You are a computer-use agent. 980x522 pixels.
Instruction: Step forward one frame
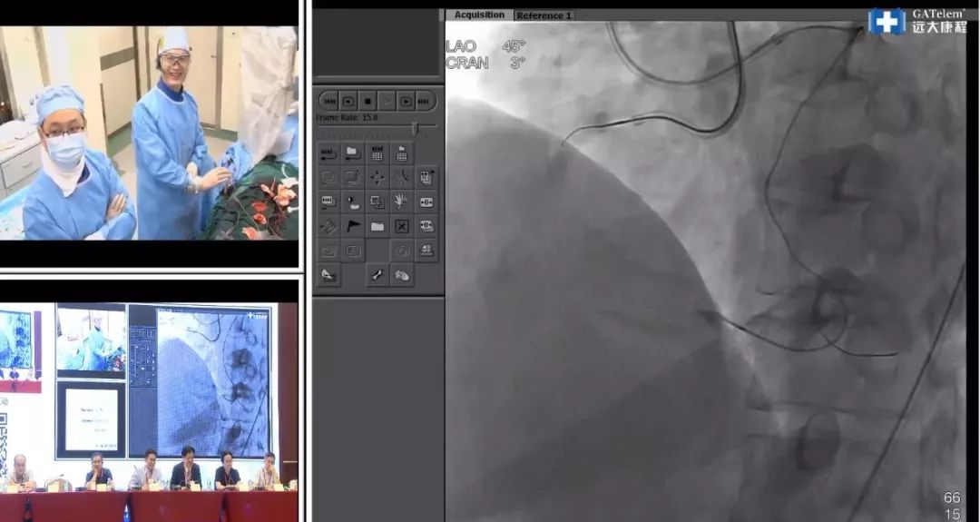click(406, 101)
